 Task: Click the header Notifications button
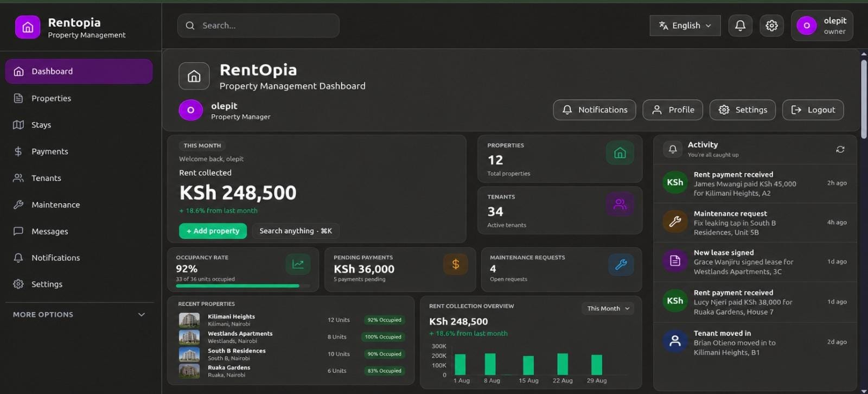595,110
